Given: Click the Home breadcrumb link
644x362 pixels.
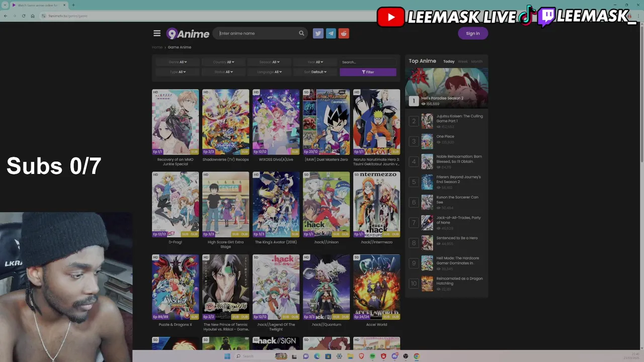Looking at the screenshot, I should pyautogui.click(x=157, y=47).
